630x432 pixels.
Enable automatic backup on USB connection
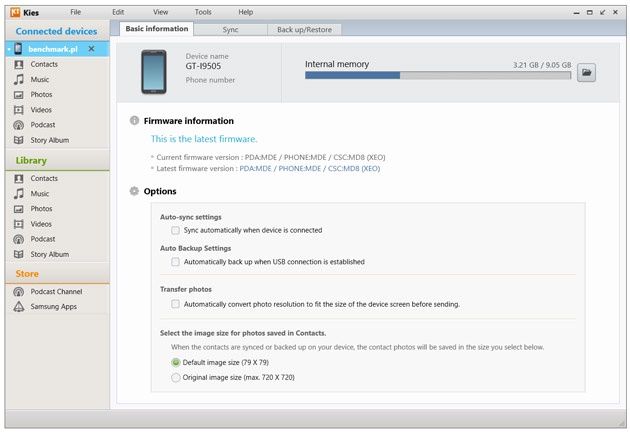tap(175, 262)
